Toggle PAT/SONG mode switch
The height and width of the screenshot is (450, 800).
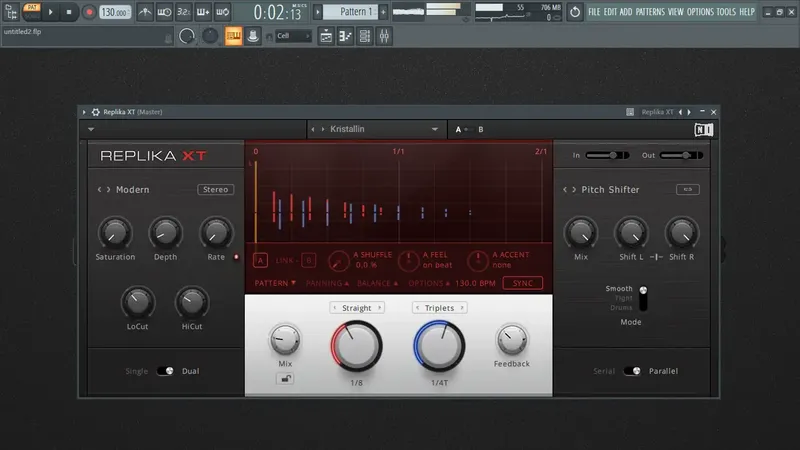coord(32,12)
